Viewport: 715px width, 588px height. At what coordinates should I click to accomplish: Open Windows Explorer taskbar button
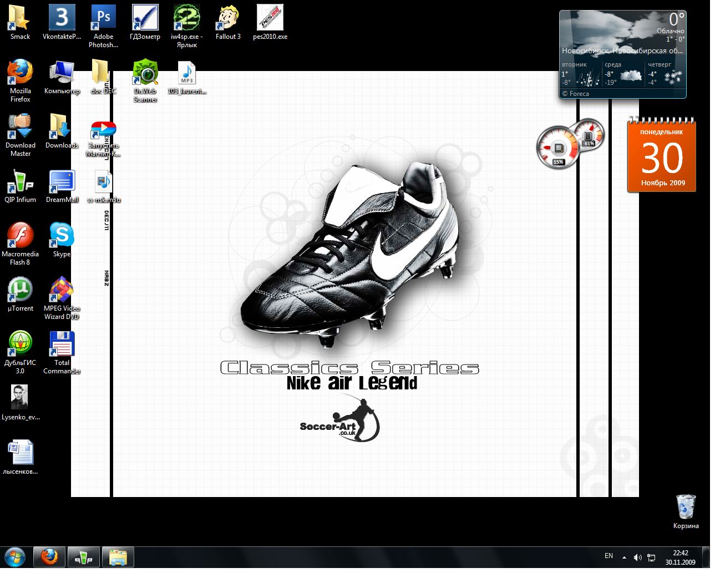tap(118, 557)
